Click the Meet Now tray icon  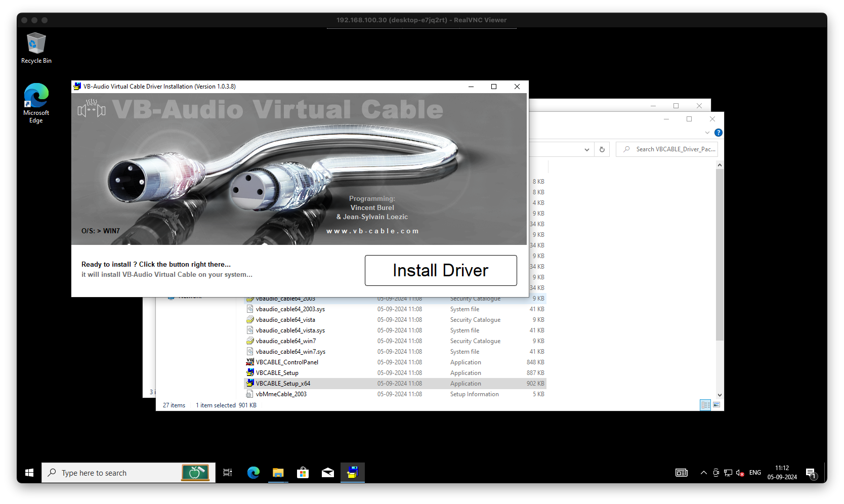715,473
